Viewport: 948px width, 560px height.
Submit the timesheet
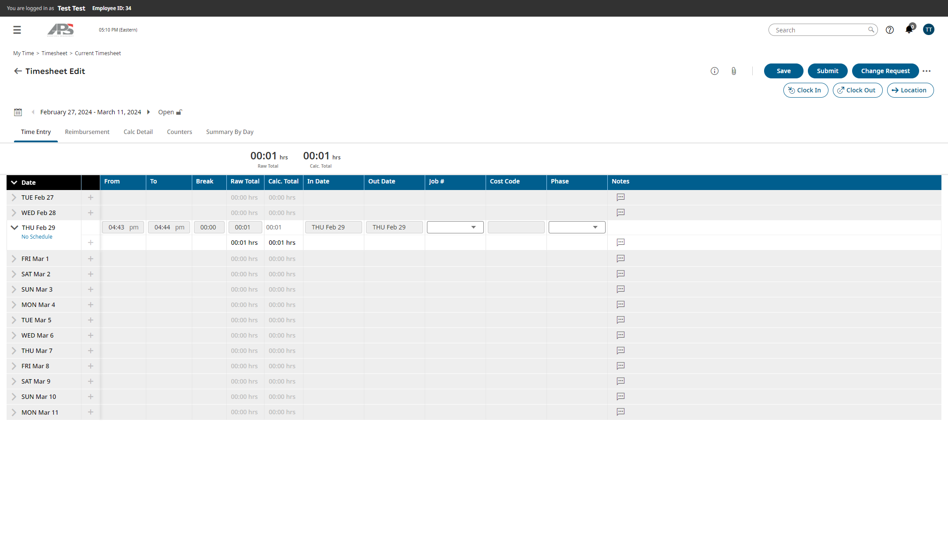pyautogui.click(x=827, y=71)
